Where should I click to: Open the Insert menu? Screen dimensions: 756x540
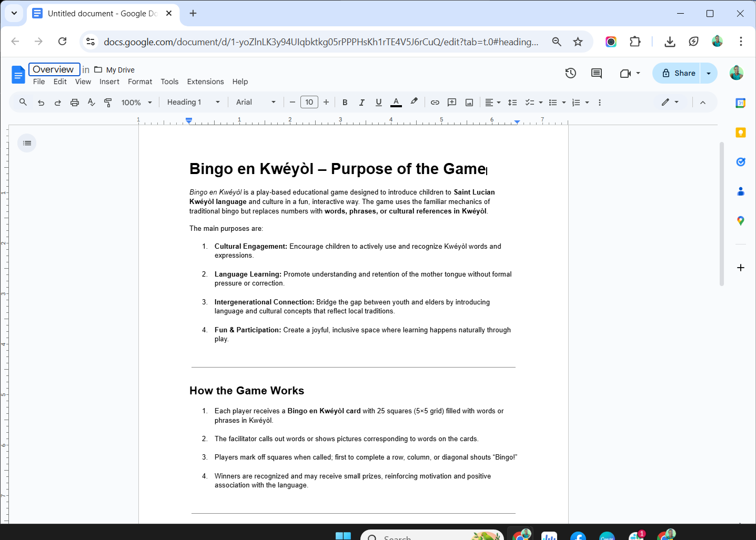(109, 81)
